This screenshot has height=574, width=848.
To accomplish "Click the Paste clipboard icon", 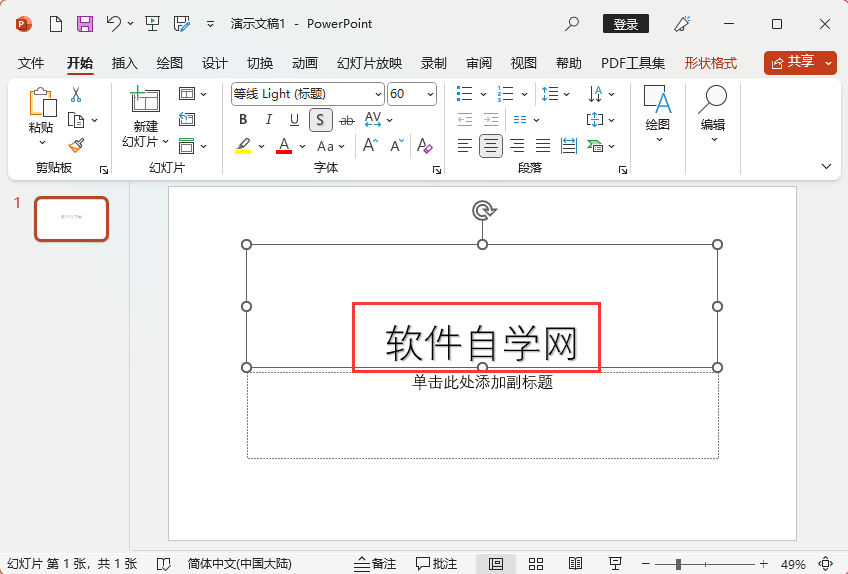I will tap(42, 103).
